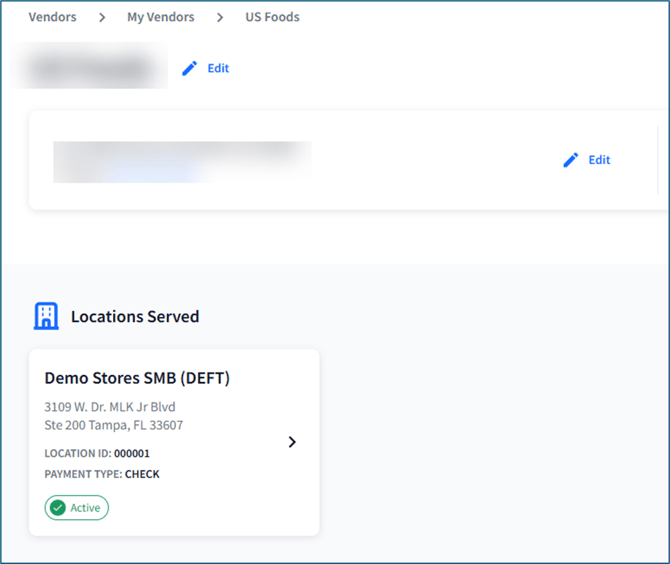Screen dimensions: 670x564
Task: Click the blurred vendor name heading
Action: 92,69
